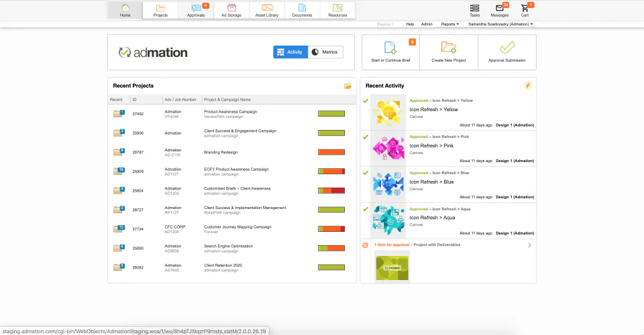Open the Help menu
The image size is (644, 335).
pyautogui.click(x=410, y=24)
